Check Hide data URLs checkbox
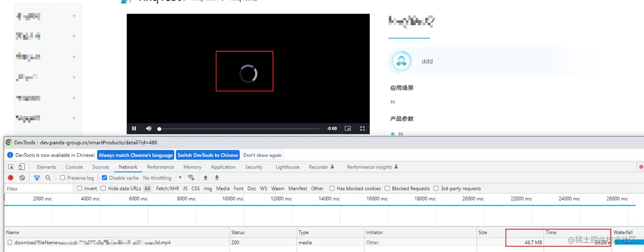 103,188
